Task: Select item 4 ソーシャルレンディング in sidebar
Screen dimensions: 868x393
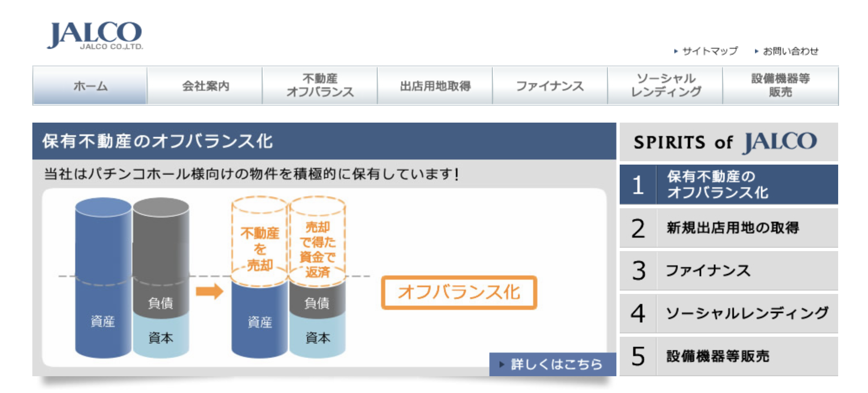Action: coord(729,314)
